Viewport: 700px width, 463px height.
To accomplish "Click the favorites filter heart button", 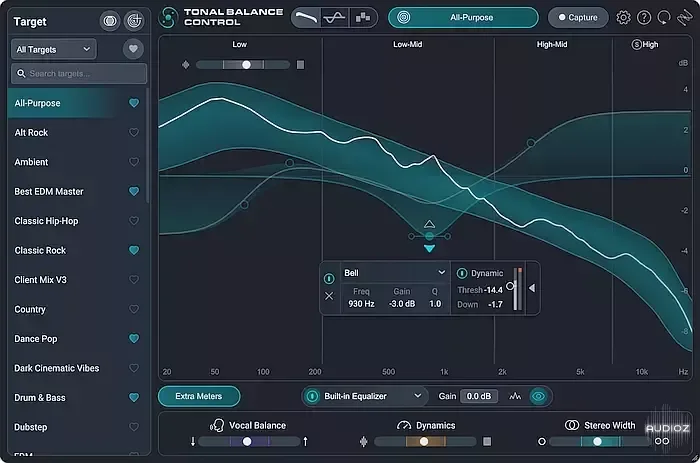I will (133, 49).
